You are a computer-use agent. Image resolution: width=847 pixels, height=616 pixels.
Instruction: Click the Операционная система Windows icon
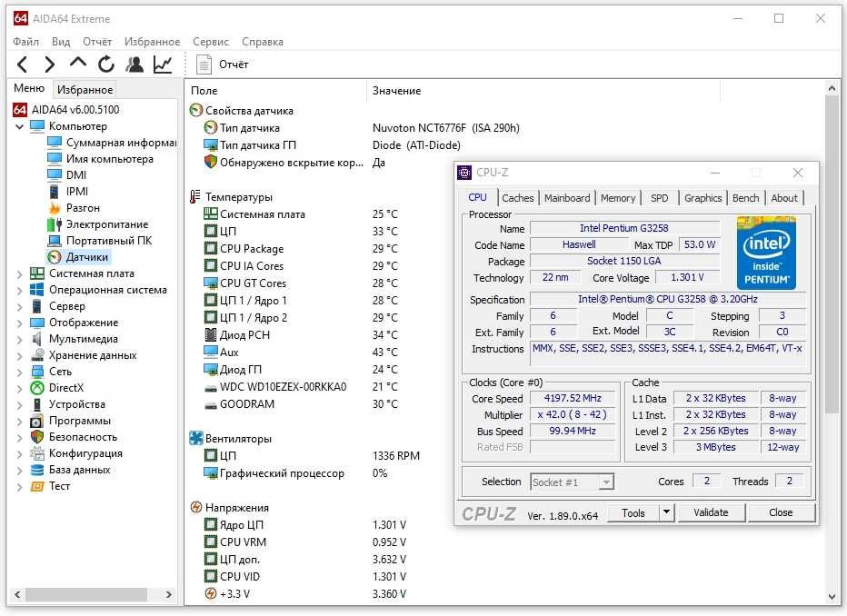point(36,290)
